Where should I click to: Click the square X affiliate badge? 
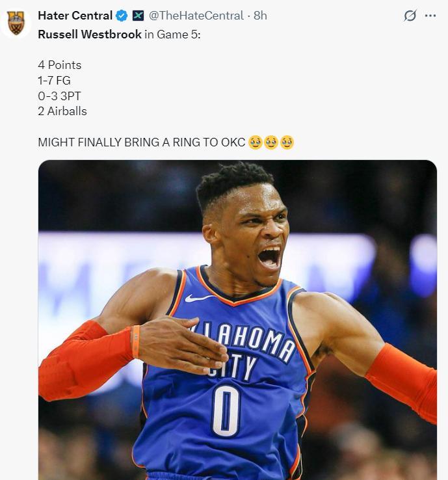[138, 16]
